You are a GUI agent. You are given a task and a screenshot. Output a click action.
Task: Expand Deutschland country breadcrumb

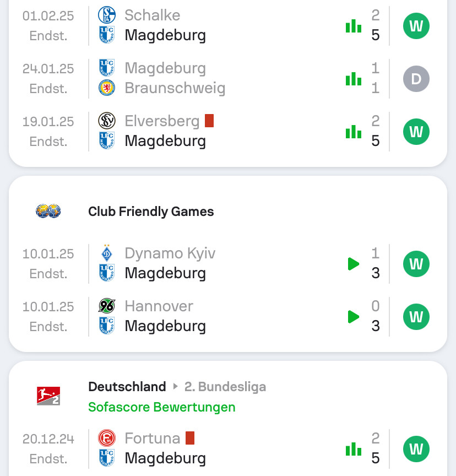(x=127, y=387)
